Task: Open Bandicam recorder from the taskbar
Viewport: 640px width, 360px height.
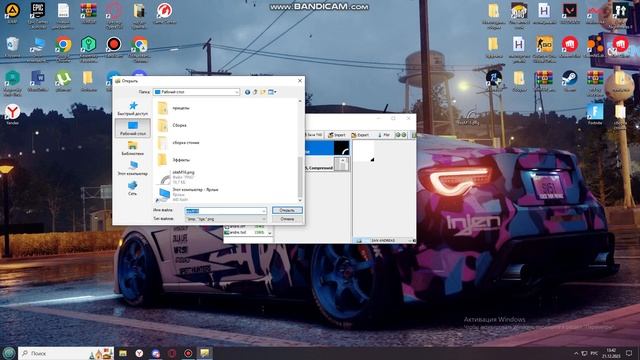Action: tap(188, 353)
